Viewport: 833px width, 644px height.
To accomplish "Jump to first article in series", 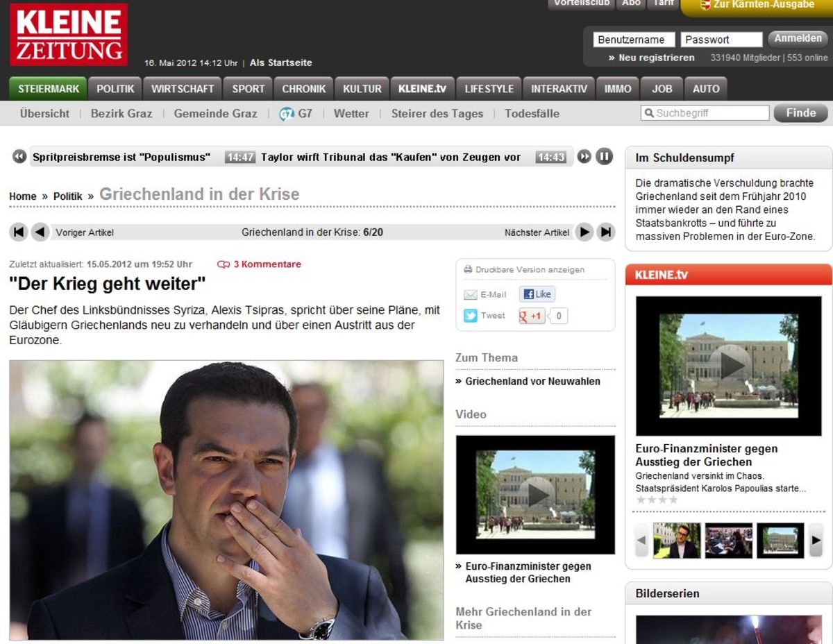I will pyautogui.click(x=19, y=232).
